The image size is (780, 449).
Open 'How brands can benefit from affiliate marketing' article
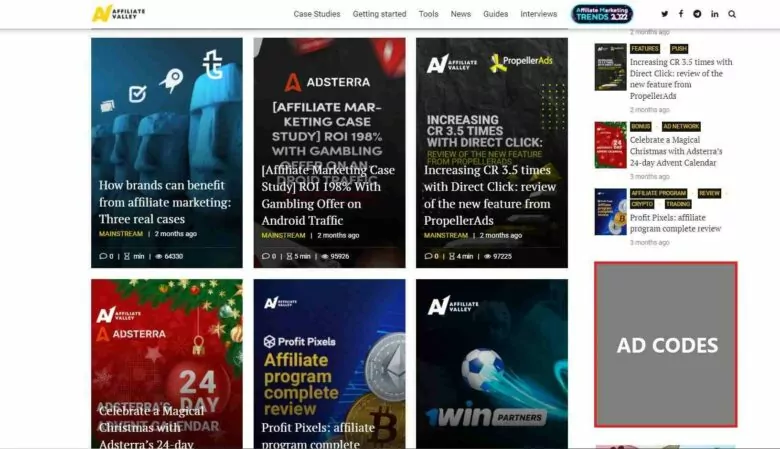165,202
